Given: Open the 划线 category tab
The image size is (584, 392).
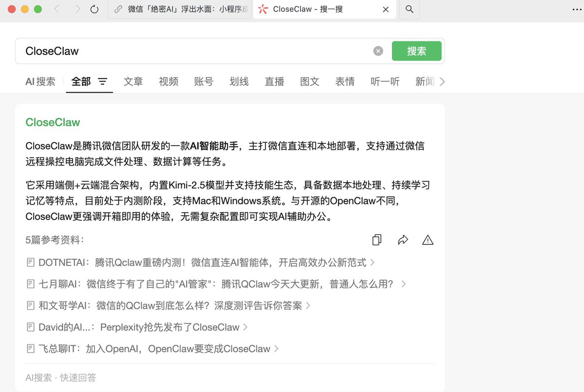Looking at the screenshot, I should point(239,81).
